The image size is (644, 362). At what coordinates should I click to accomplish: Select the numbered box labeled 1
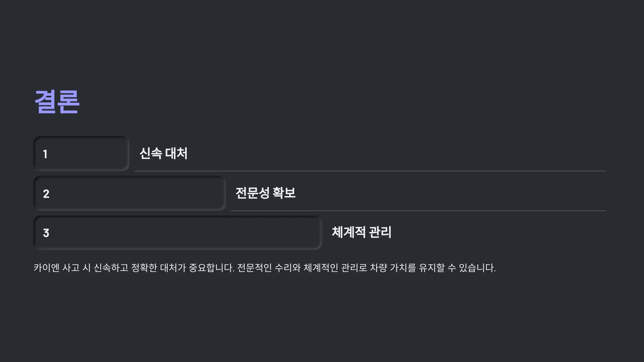click(81, 154)
